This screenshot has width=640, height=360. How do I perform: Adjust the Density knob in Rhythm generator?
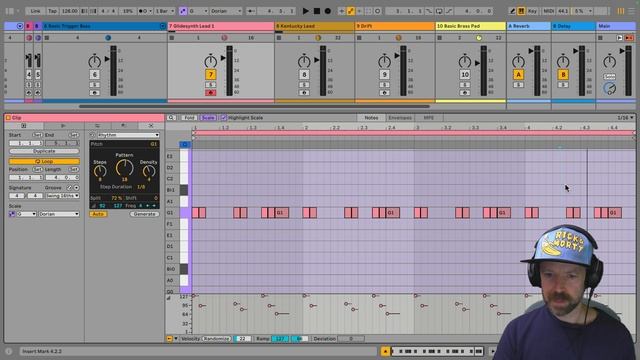pos(149,171)
